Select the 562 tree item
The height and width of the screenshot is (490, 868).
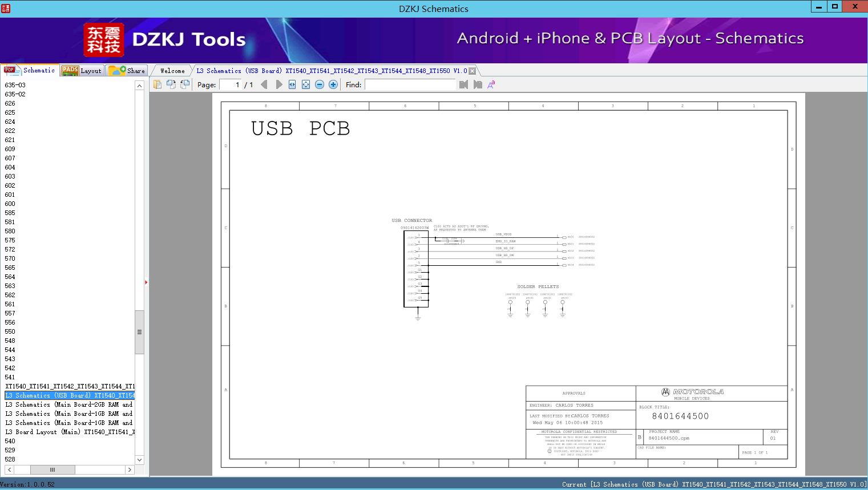pyautogui.click(x=10, y=295)
